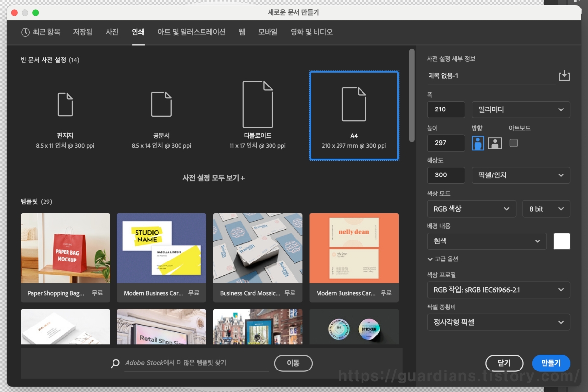Click the Adobe Stock template search field
588x392 pixels.
(x=196, y=363)
